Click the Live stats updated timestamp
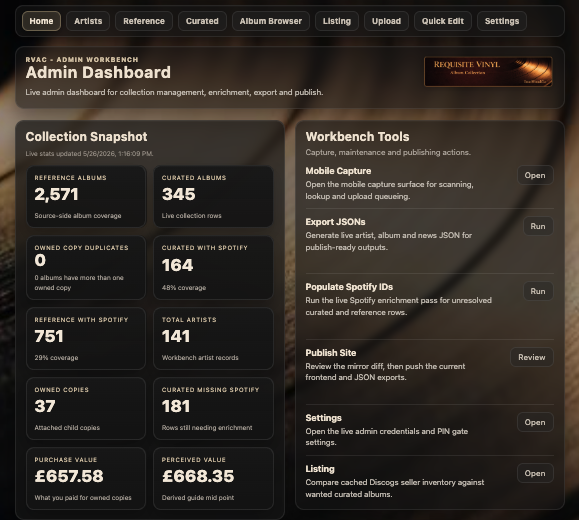This screenshot has height=520, width=579. tap(89, 154)
